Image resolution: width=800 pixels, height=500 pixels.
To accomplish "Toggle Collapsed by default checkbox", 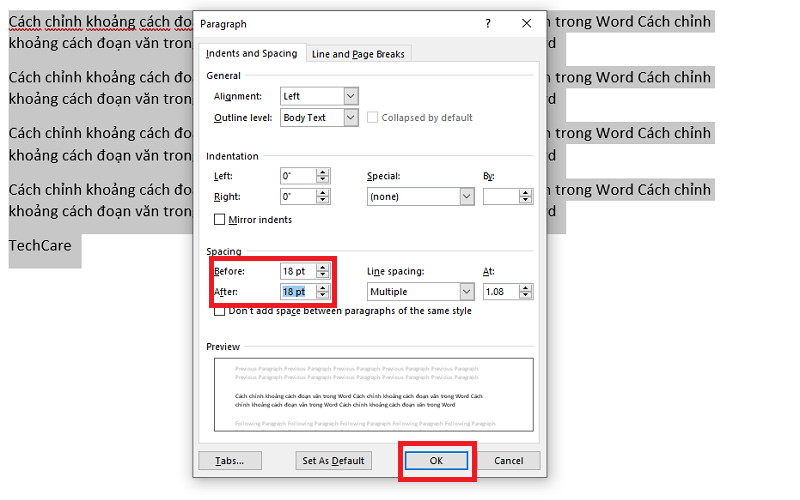I will [x=373, y=118].
